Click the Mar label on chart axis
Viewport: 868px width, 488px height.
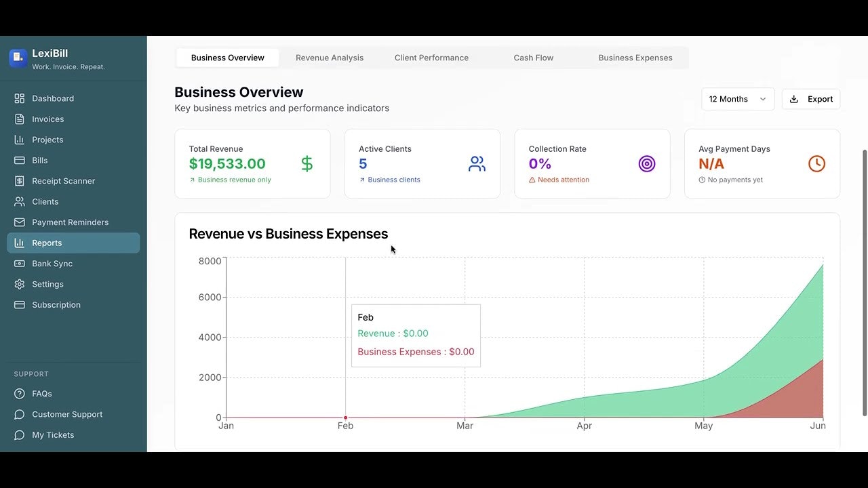click(465, 426)
